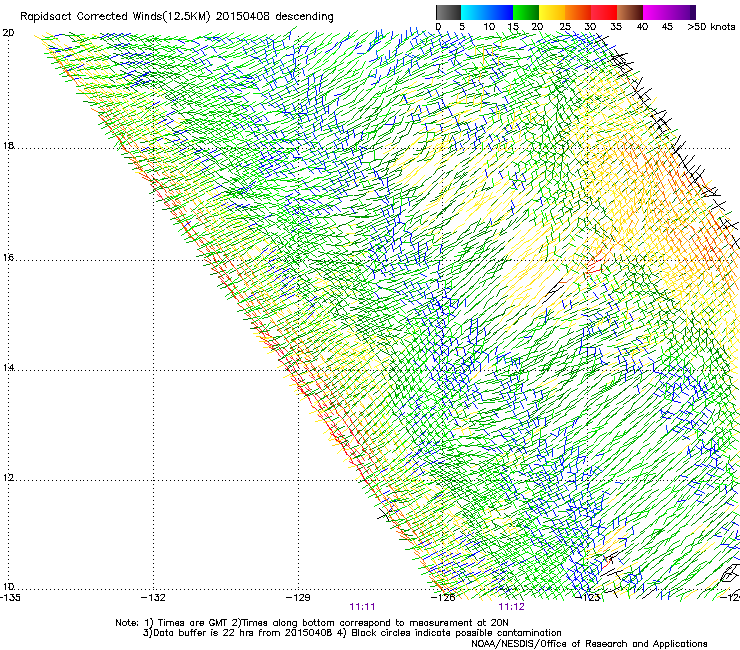Click the blue 10-15 knots color segment
Screen dimensions: 740x650
(500, 12)
